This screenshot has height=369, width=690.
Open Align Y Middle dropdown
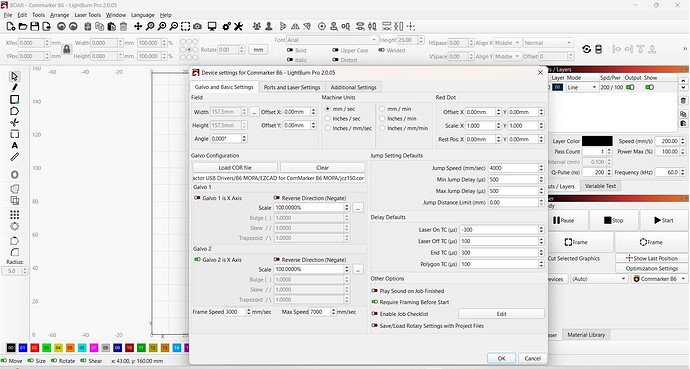(x=508, y=56)
